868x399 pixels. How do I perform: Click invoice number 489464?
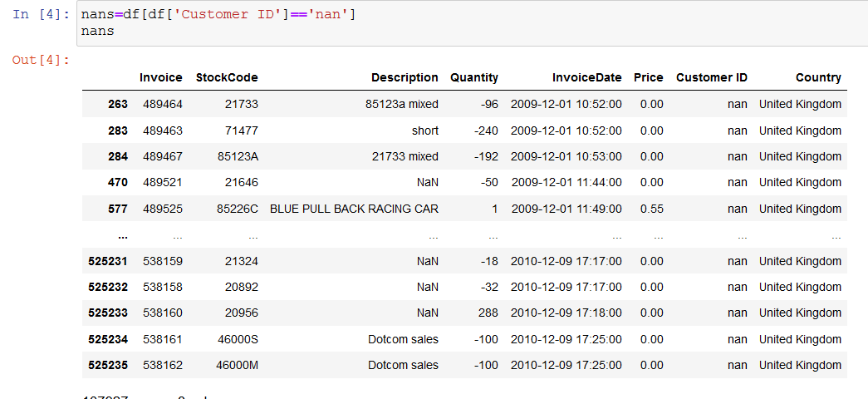[163, 104]
